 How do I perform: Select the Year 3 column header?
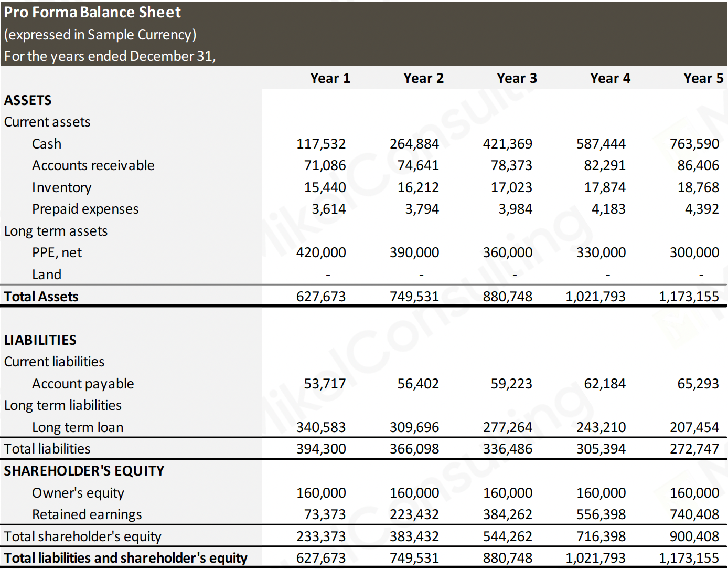pyautogui.click(x=517, y=78)
